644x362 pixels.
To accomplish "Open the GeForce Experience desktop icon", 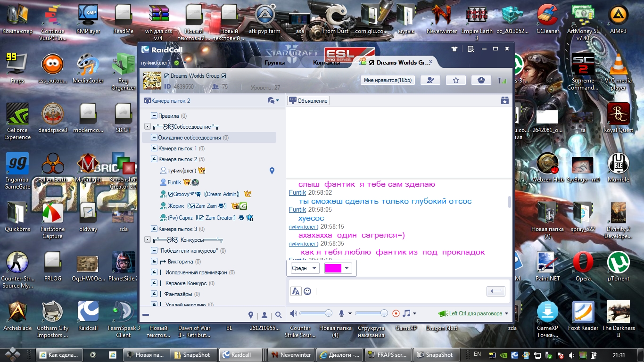I will tap(17, 122).
